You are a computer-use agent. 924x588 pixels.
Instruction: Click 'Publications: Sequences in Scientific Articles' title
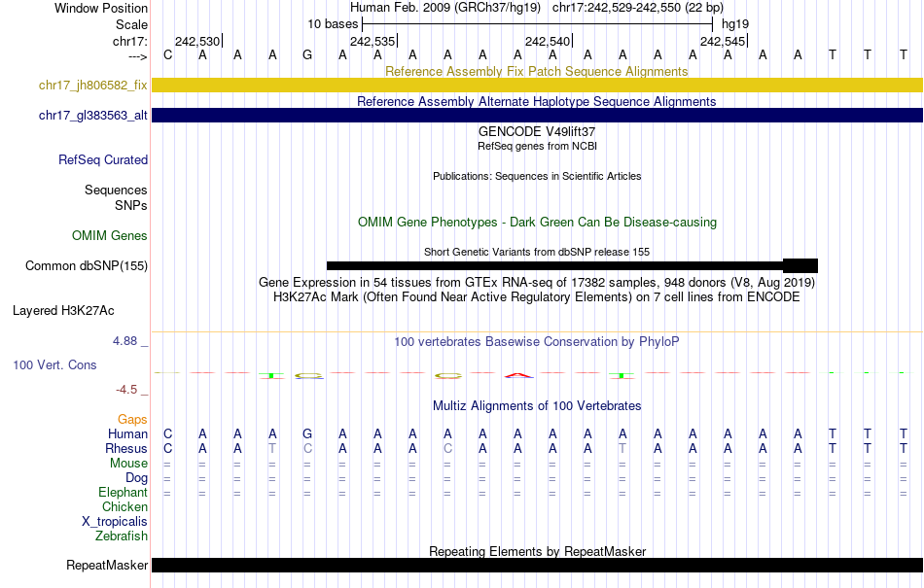pos(537,176)
